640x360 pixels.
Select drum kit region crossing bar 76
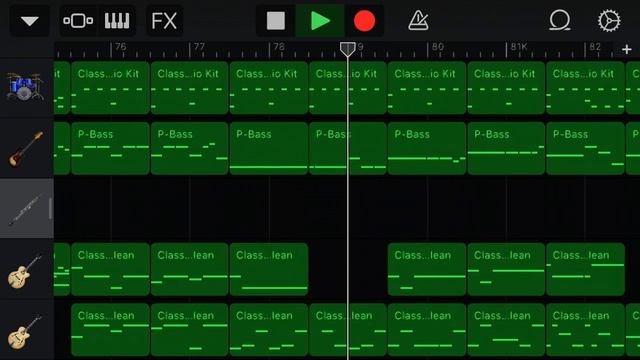[110, 88]
